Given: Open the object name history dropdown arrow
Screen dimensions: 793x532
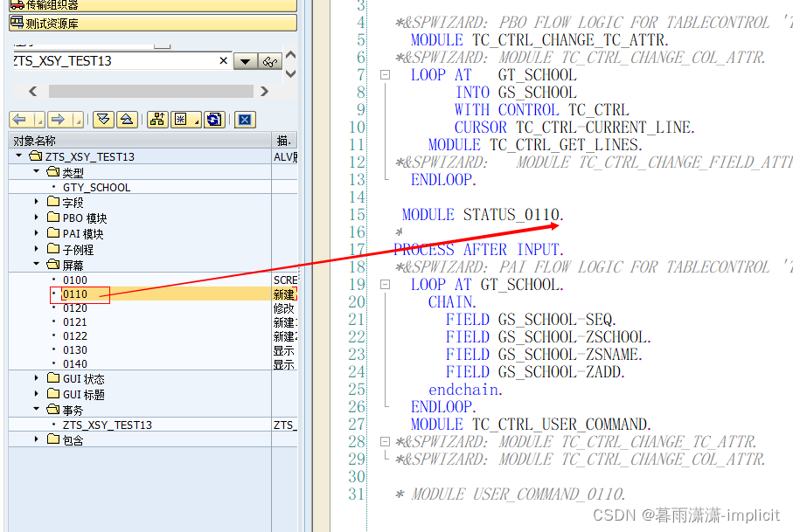Looking at the screenshot, I should (x=246, y=62).
